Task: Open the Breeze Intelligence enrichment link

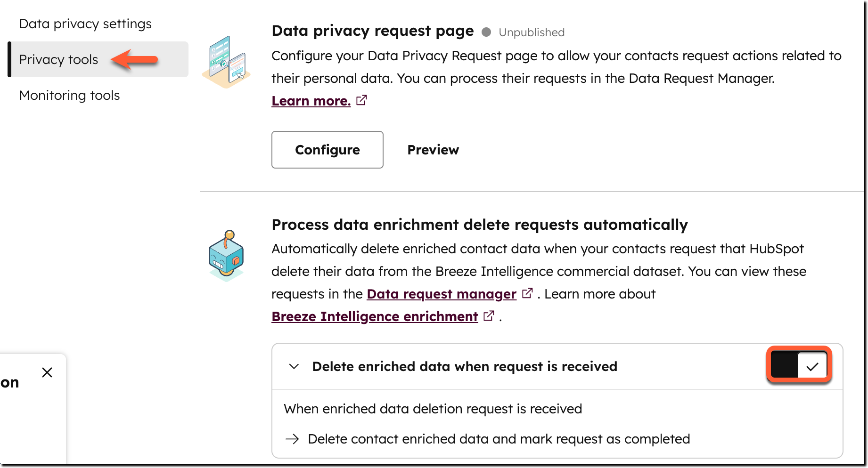Action: [x=374, y=316]
